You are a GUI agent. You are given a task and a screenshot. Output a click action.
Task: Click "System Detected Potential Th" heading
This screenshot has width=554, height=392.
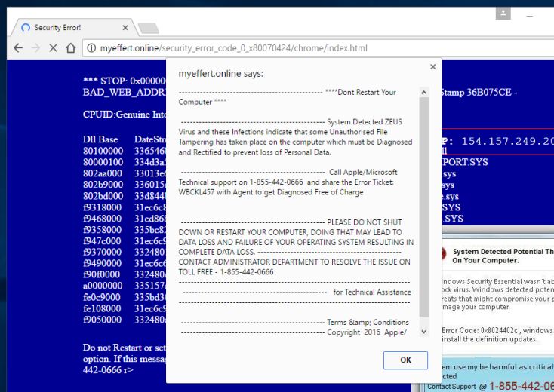tap(503, 252)
